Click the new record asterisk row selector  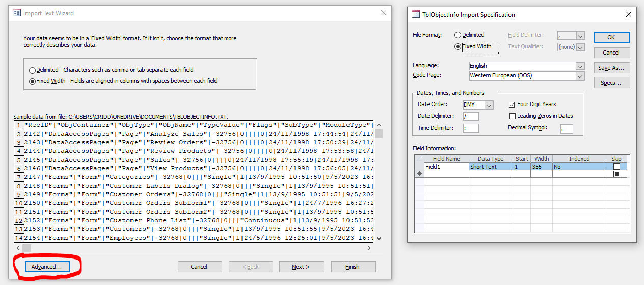click(x=420, y=174)
